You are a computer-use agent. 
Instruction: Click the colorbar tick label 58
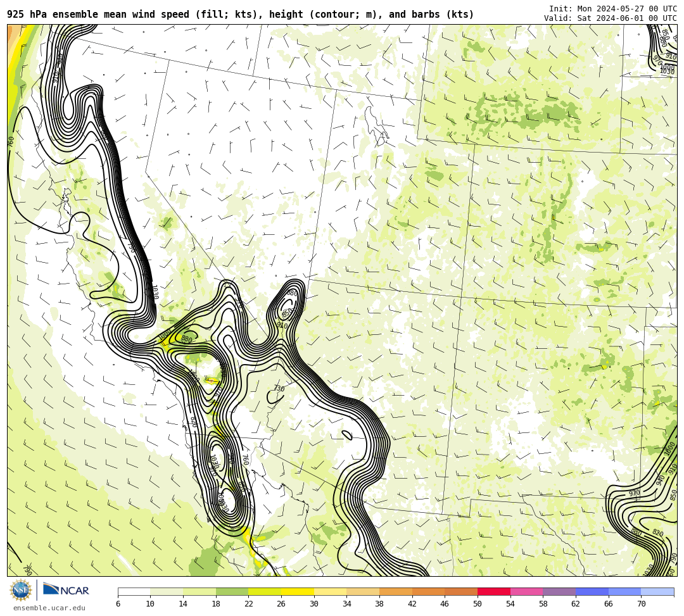[543, 604]
